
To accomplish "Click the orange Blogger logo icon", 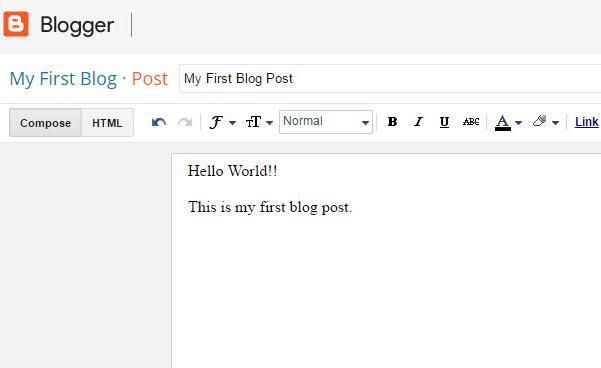I will [16, 24].
